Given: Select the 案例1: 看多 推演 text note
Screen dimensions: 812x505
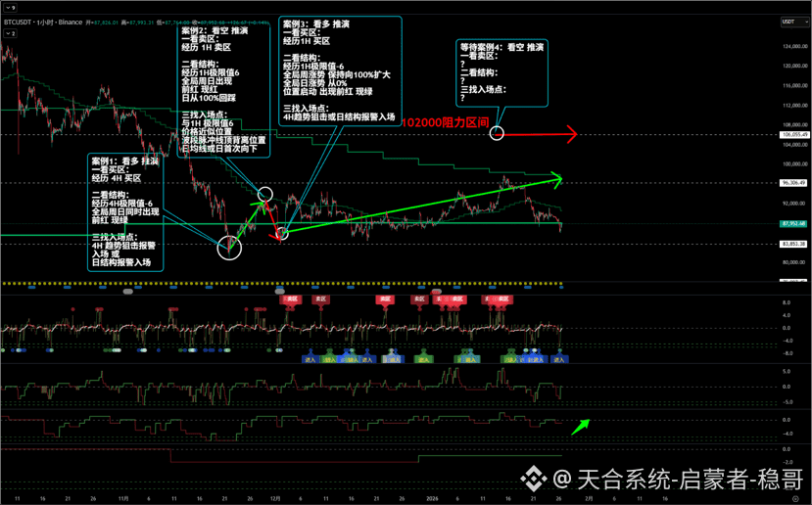Looking at the screenshot, I should pyautogui.click(x=125, y=212).
